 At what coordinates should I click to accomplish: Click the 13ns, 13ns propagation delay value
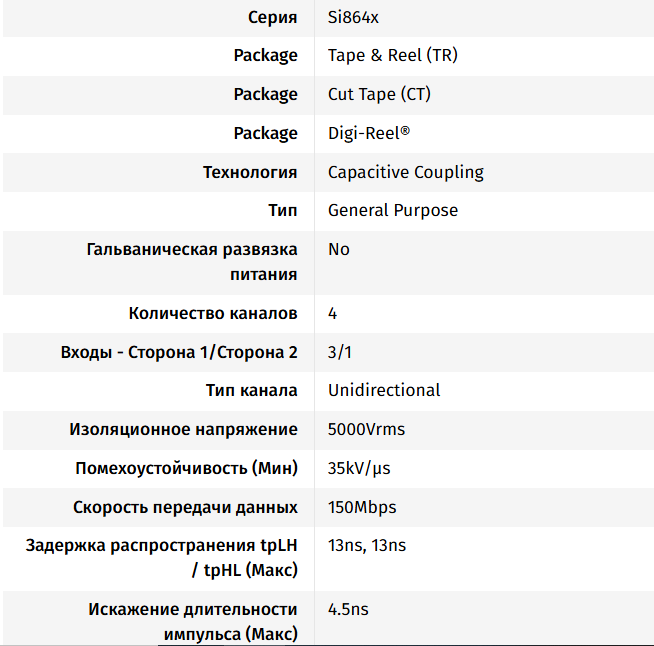[x=367, y=546]
